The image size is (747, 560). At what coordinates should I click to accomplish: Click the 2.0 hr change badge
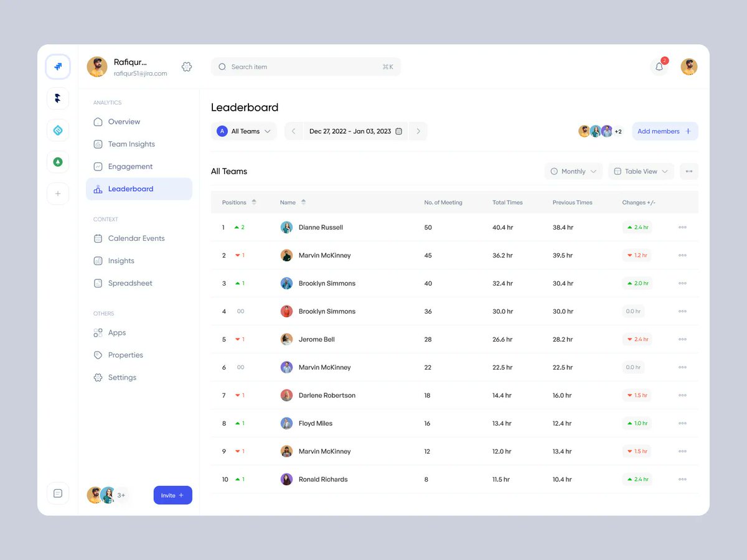point(637,283)
